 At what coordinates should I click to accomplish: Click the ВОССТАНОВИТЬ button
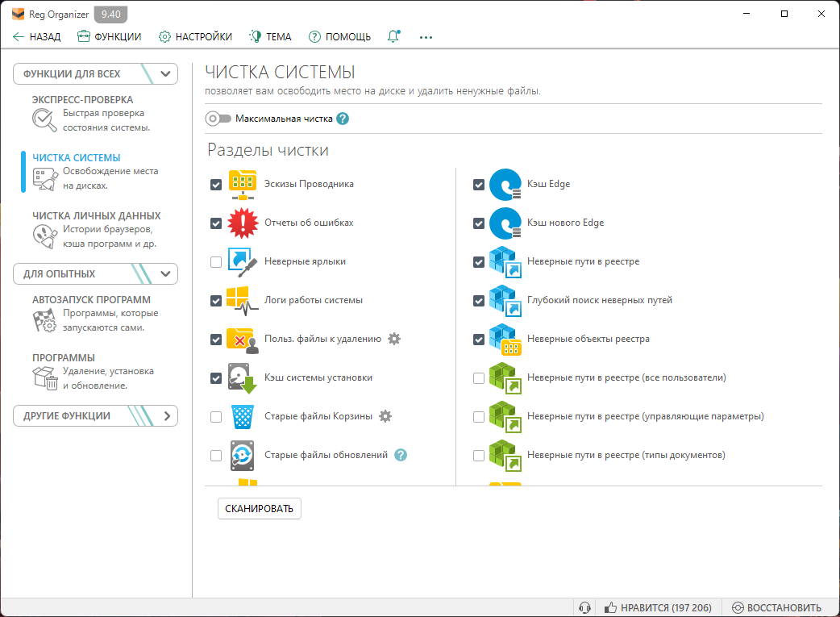(776, 607)
